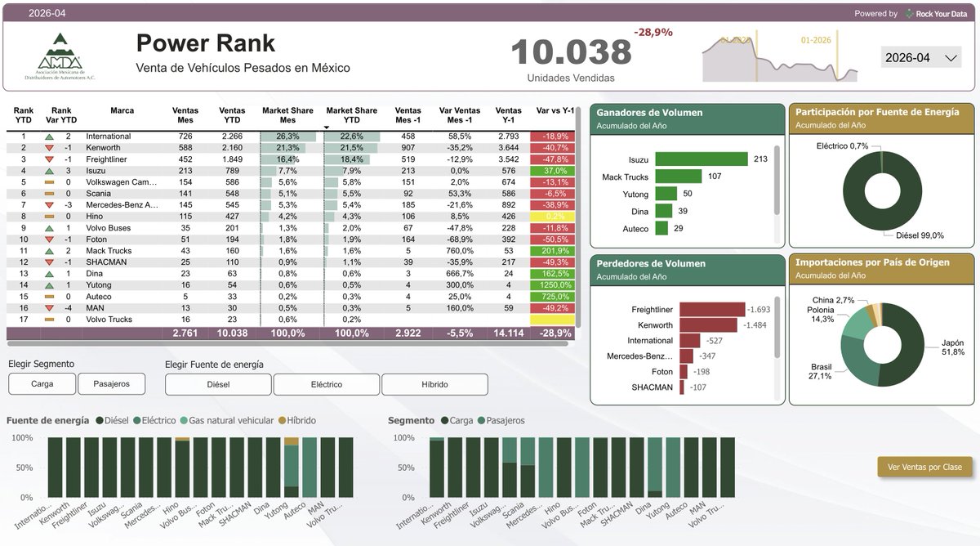
Task: Click the Ventas Mes -1 column header
Action: 408,115
